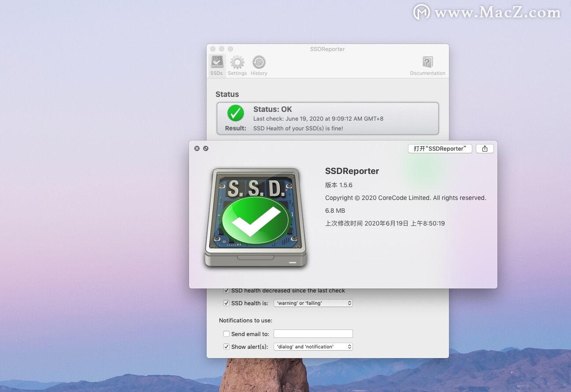Click the 'Status' section heading

point(227,94)
